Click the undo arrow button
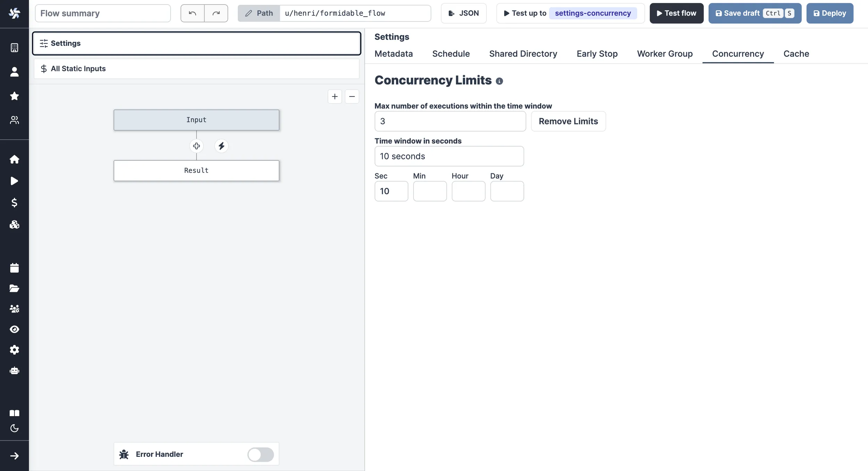The width and height of the screenshot is (868, 471). (x=192, y=13)
